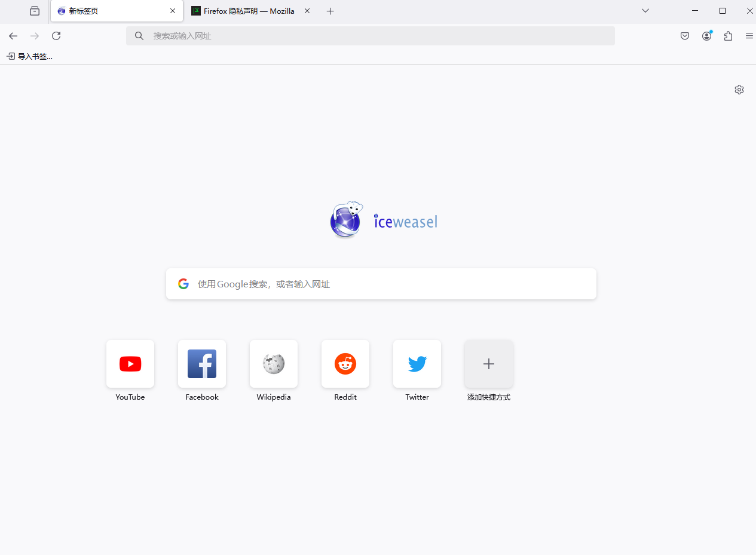Open the Pocket save icon

coord(685,36)
